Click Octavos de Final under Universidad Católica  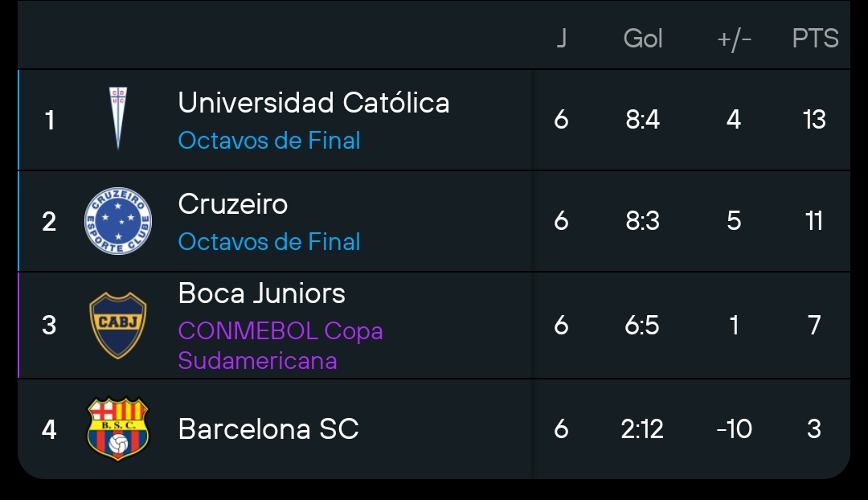coord(269,140)
